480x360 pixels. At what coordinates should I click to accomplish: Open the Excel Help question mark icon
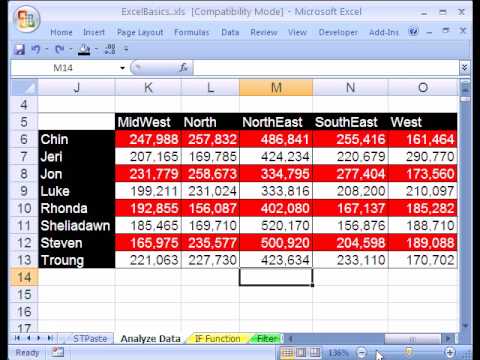tap(413, 32)
